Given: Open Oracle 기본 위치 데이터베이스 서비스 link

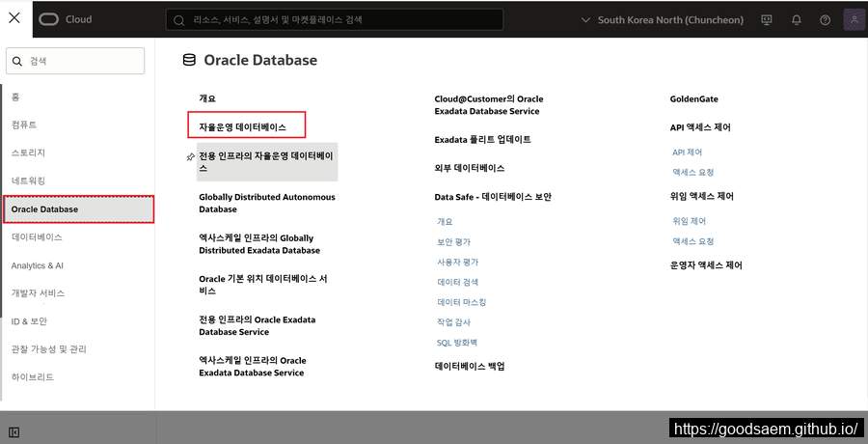Looking at the screenshot, I should point(263,285).
